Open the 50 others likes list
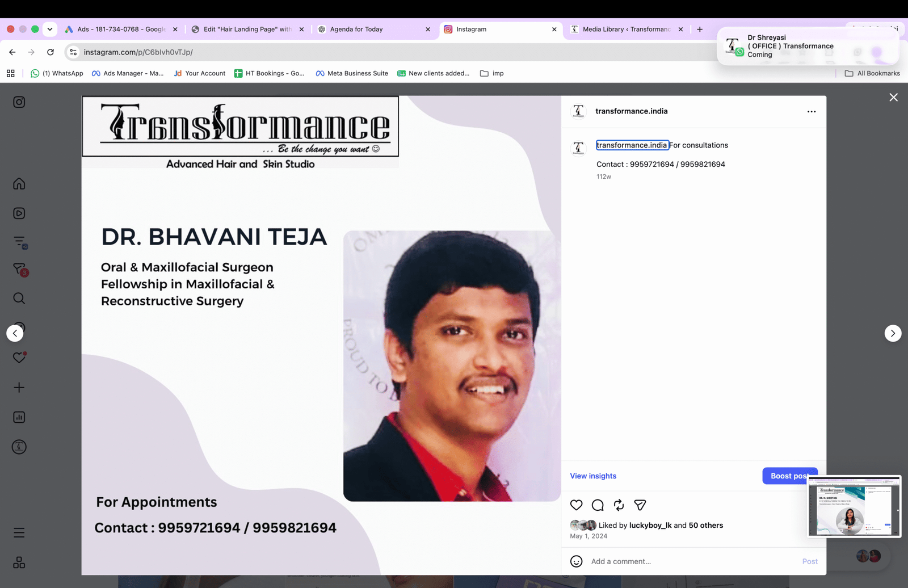This screenshot has height=588, width=908. (705, 526)
